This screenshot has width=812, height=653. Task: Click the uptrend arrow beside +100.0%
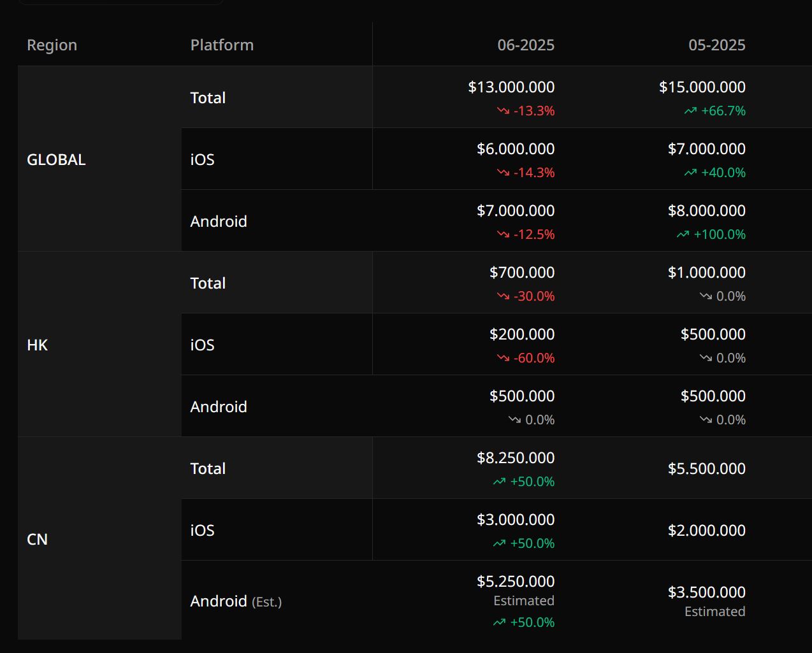(x=683, y=234)
